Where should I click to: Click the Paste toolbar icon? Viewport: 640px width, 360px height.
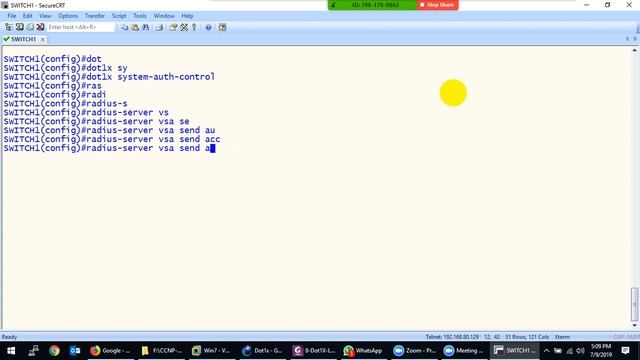(x=135, y=27)
